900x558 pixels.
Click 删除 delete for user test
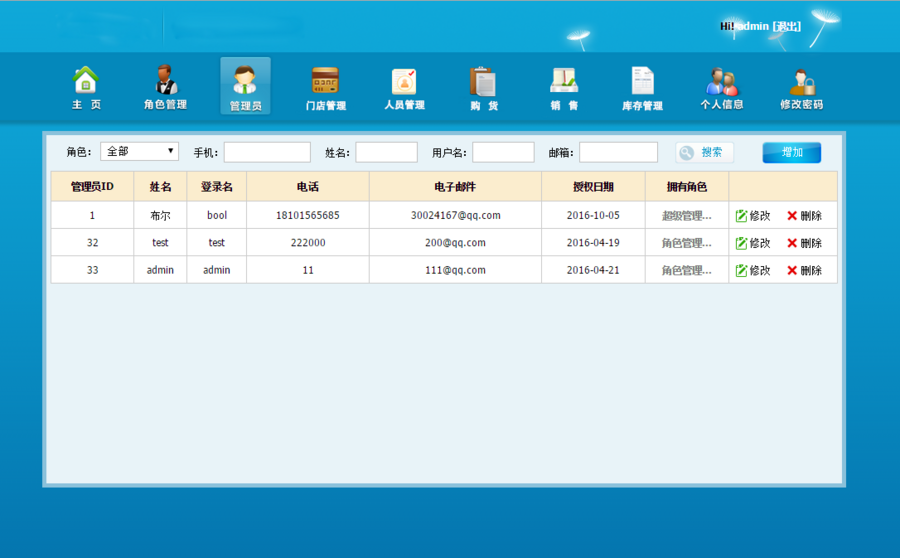click(804, 243)
